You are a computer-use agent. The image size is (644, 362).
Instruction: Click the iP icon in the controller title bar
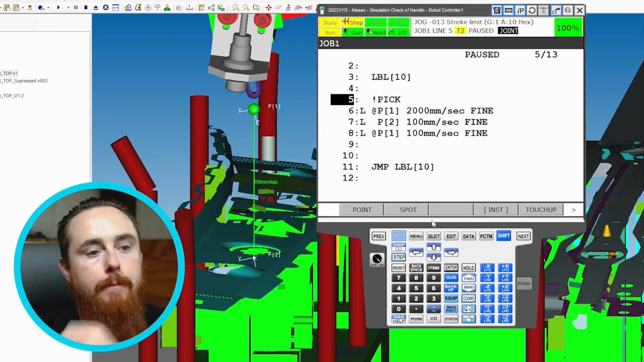521,10
